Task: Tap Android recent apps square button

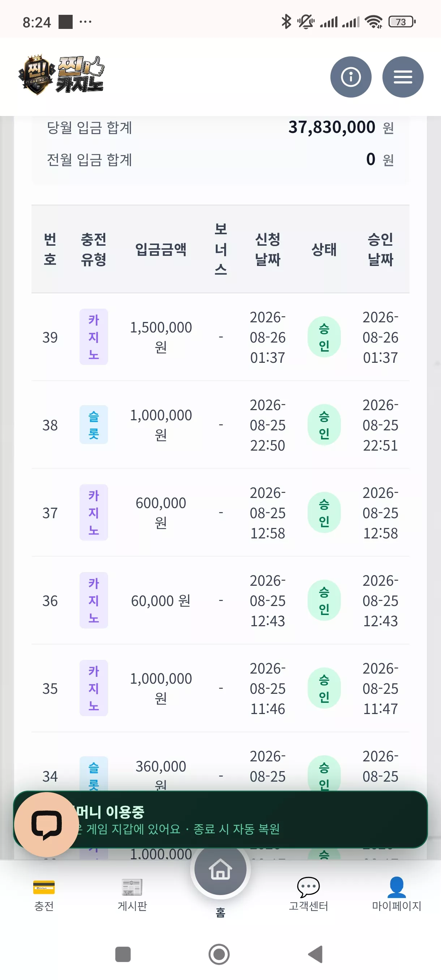Action: (123, 954)
